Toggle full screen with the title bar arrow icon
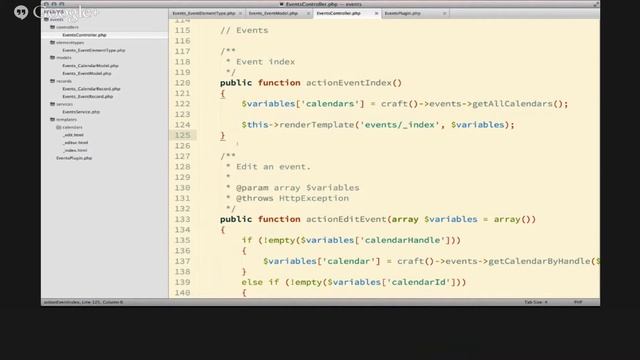 [596, 4]
